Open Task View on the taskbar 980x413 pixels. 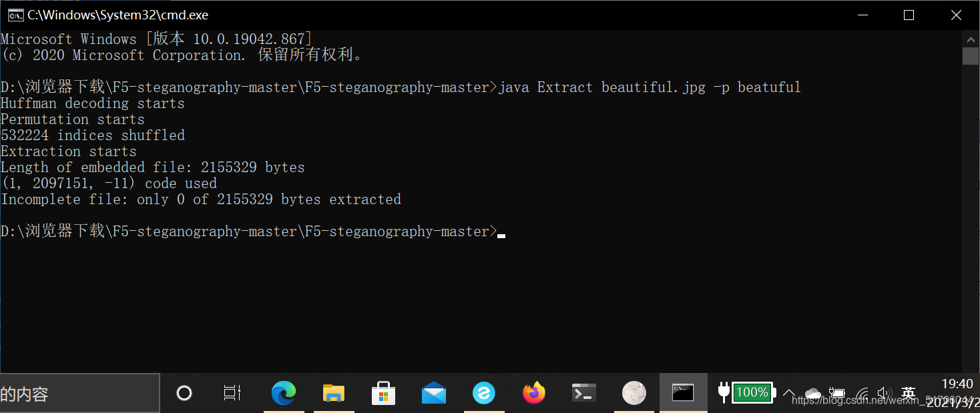point(232,393)
